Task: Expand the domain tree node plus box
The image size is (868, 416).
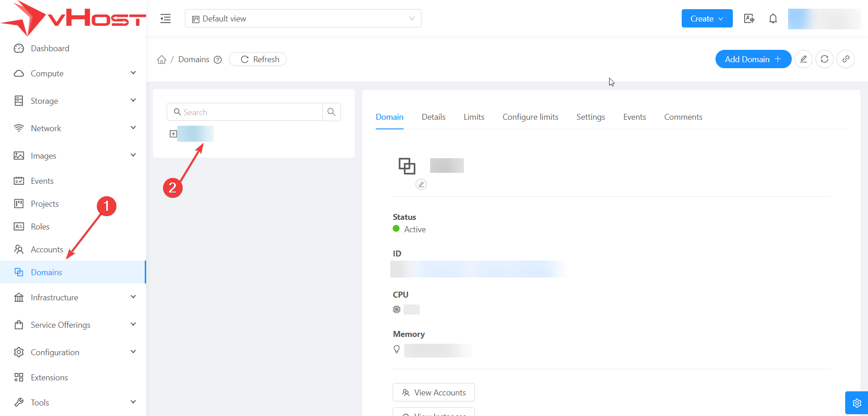Action: 173,134
